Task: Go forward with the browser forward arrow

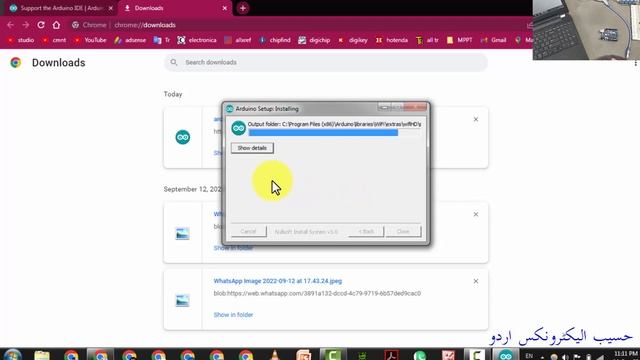Action: point(26,25)
